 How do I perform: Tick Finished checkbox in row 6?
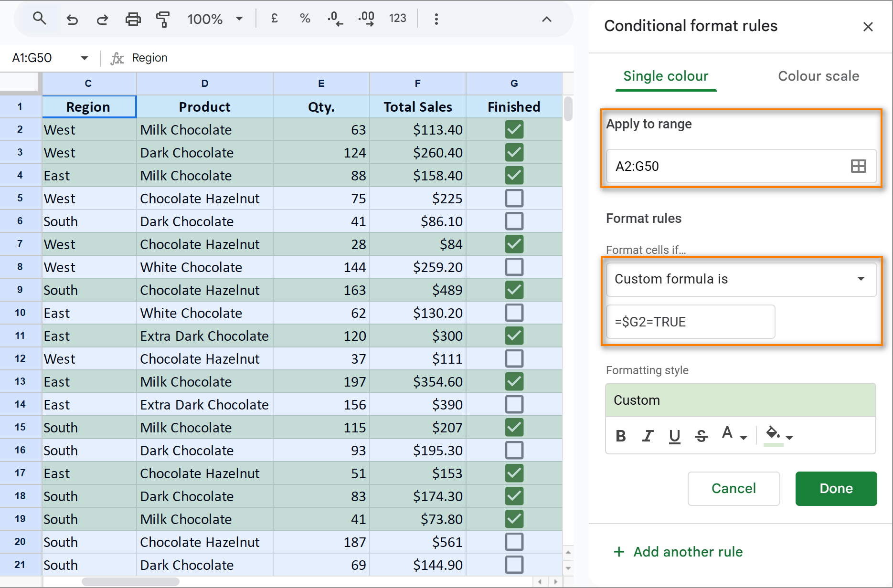514,221
